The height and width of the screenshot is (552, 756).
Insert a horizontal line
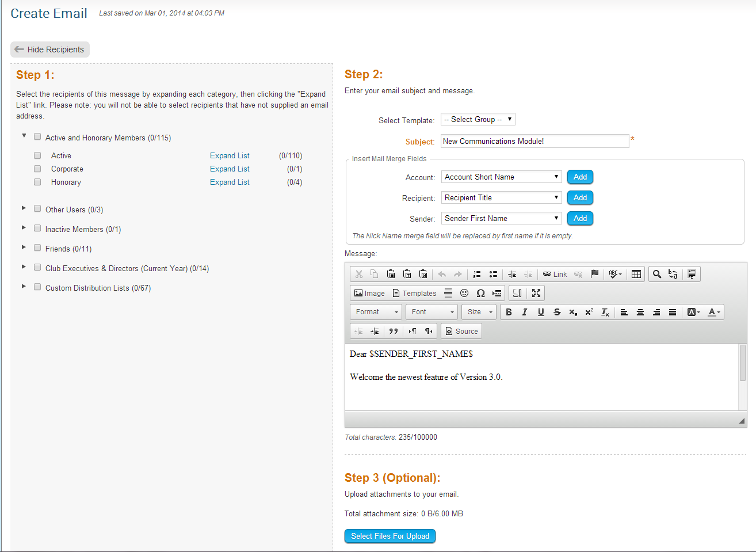[448, 293]
